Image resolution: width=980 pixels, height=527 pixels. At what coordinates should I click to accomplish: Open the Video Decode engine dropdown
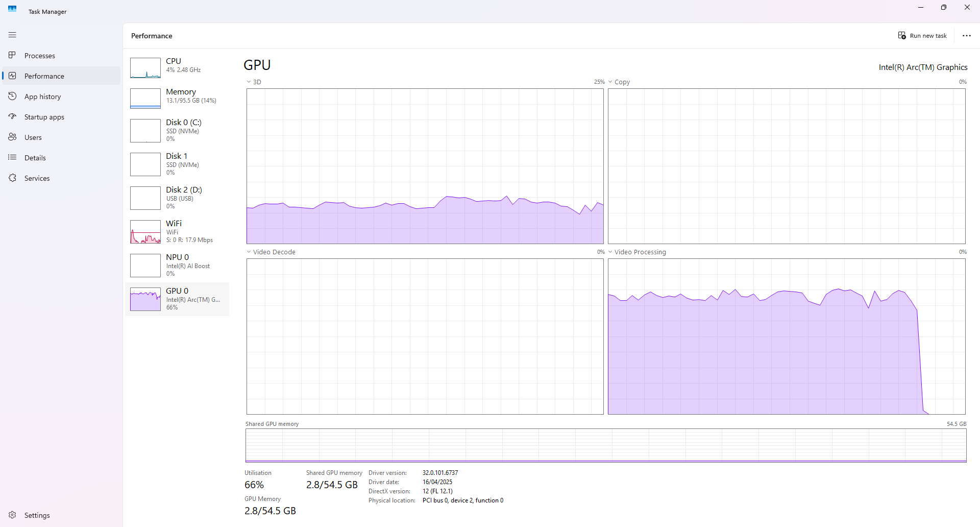[x=249, y=252]
